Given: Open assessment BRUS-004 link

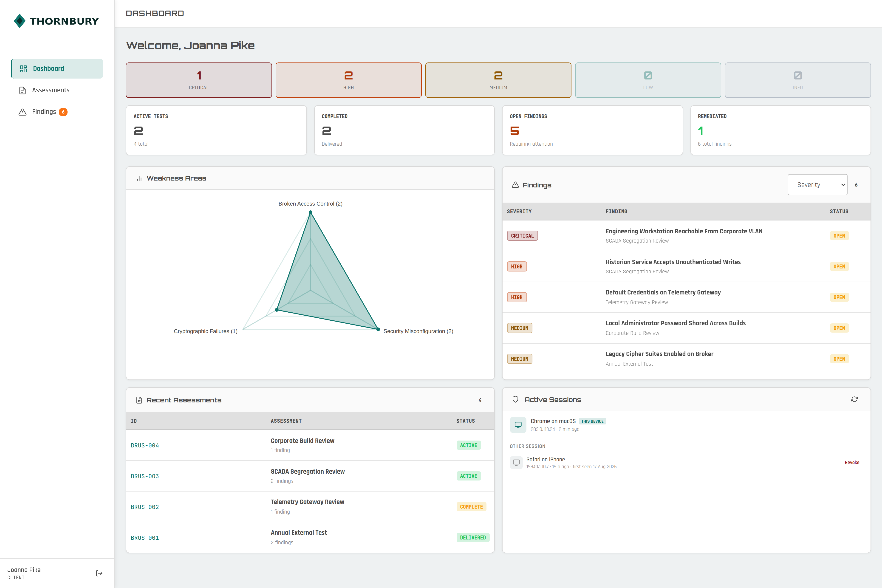Looking at the screenshot, I should click(145, 446).
